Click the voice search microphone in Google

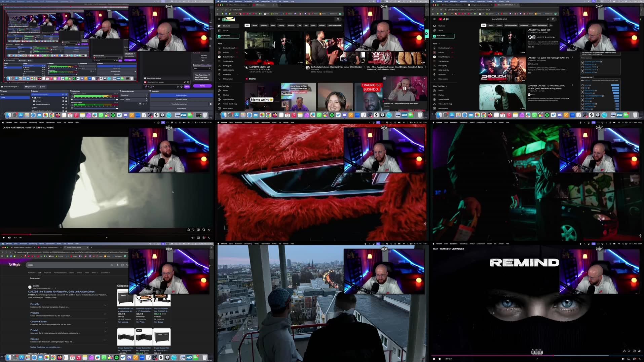[117, 265]
